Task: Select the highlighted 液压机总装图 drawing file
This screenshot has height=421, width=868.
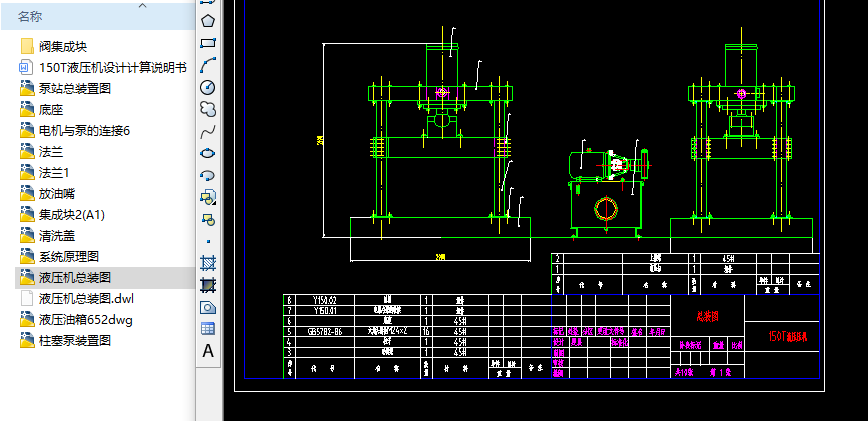Action: 65,278
